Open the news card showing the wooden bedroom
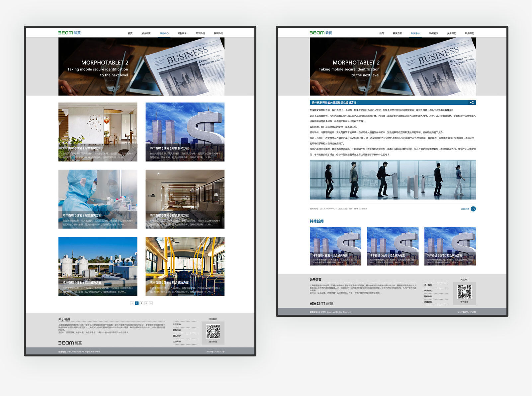Viewport: 532px width, 396px height. point(185,199)
